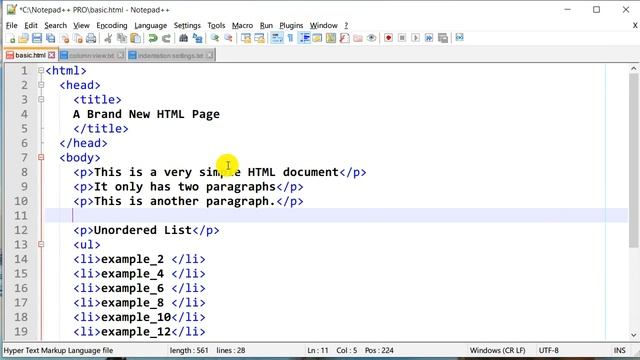Close the column view.txt tab
This screenshot has width=640, height=360.
coord(120,56)
